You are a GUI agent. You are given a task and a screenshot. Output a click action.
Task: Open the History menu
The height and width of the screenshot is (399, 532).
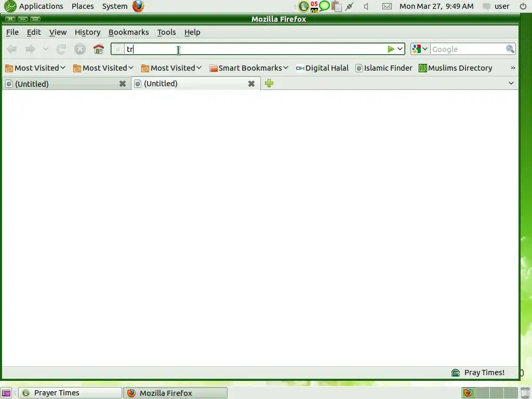click(87, 32)
